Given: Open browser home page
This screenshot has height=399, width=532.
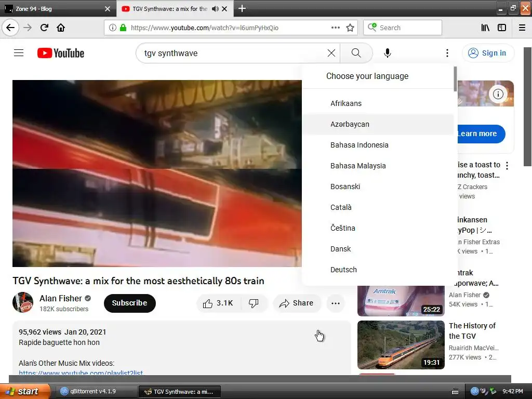Looking at the screenshot, I should [61, 28].
